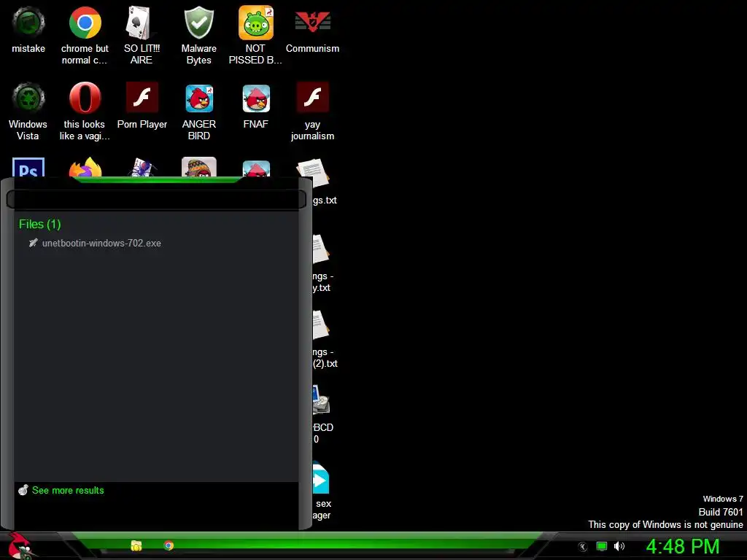Open the Opera icon 'this looks like a vagi...'

click(x=85, y=111)
